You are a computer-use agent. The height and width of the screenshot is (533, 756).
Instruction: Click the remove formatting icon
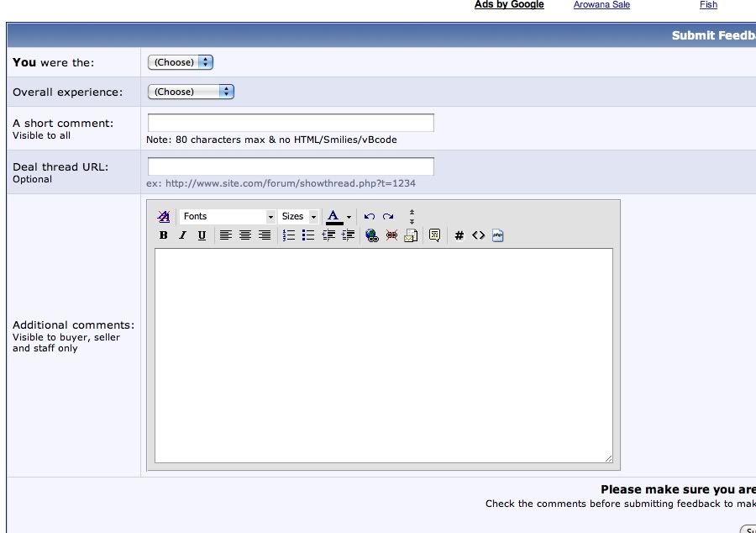[x=164, y=217]
